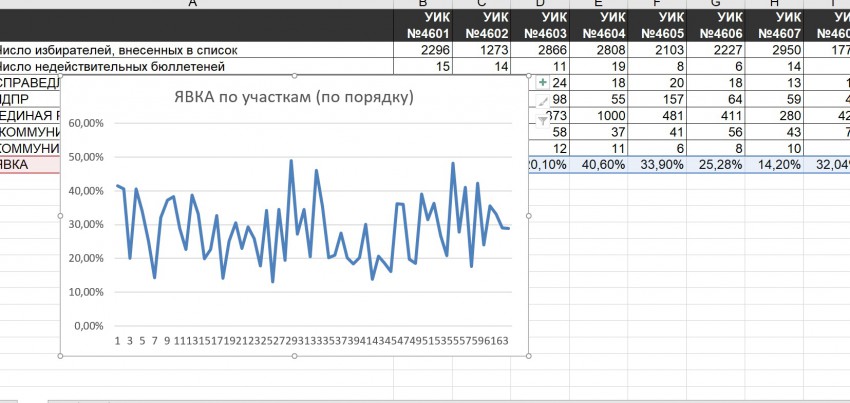This screenshot has height=403, width=850.
Task: Open the Chart Styles brush button
Action: [x=543, y=101]
